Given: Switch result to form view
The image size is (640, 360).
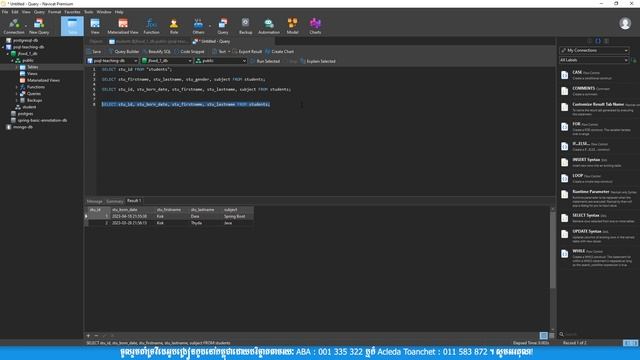Looking at the screenshot, I should coord(551,336).
